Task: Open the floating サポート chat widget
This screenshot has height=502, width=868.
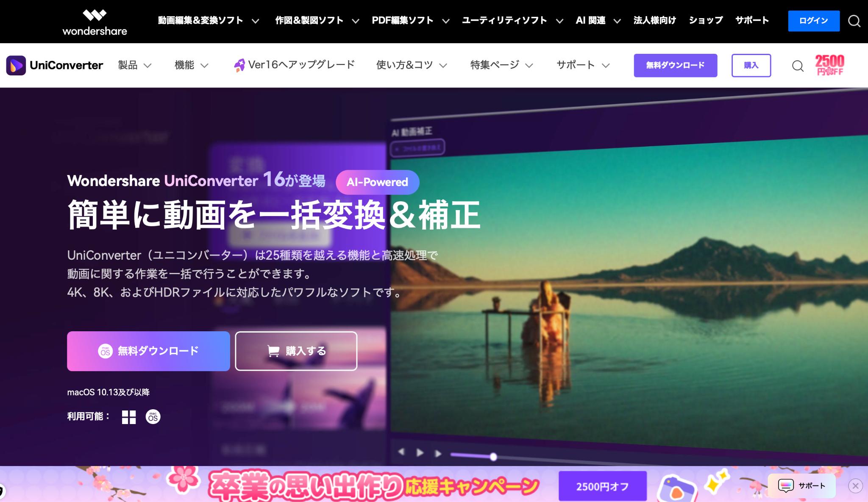Action: click(802, 486)
